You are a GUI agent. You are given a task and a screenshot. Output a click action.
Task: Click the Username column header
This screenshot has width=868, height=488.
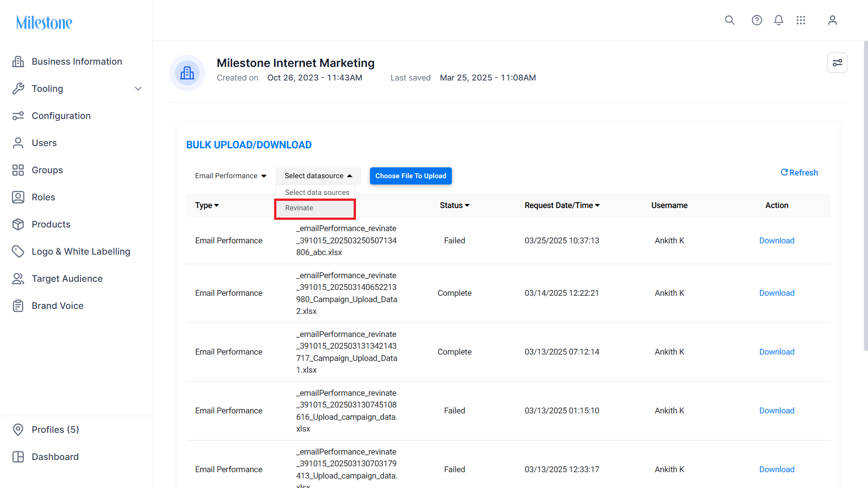[x=669, y=205]
